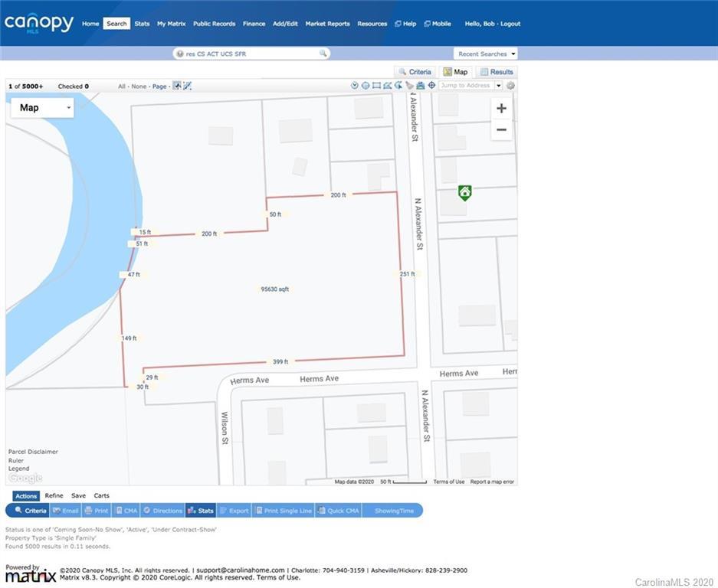Click the Stats button in action bar

201,511
